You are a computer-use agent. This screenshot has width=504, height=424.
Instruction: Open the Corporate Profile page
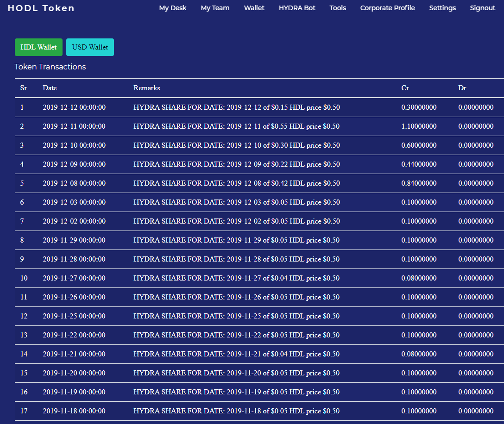point(387,8)
